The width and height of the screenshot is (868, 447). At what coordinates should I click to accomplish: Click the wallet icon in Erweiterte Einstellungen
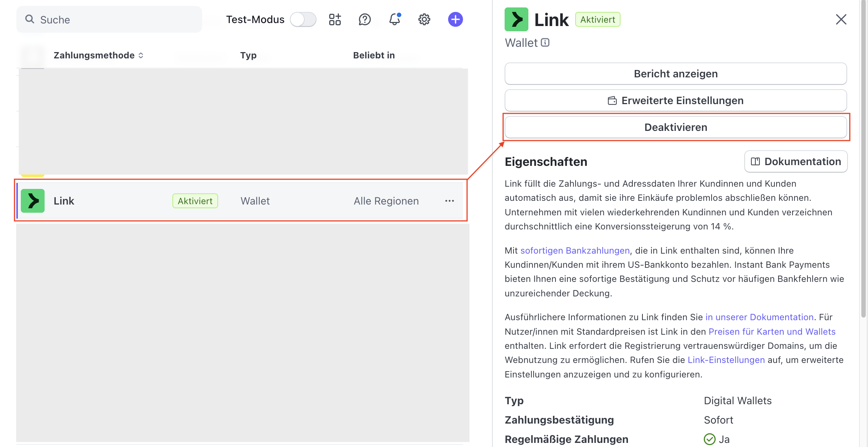tap(612, 100)
